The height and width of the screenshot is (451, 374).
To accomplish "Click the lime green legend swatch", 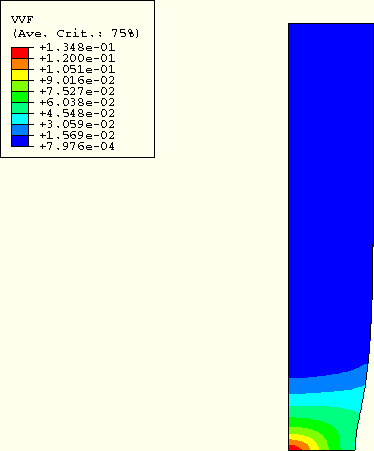I will (x=20, y=86).
